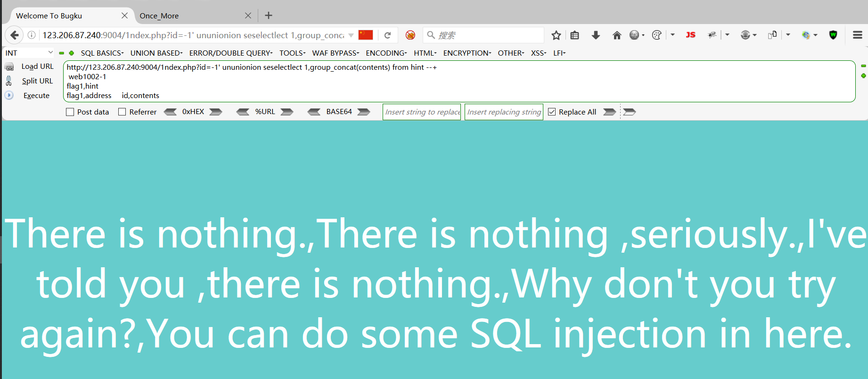Open the WAF BYPASS menu
The image size is (868, 379).
click(336, 53)
